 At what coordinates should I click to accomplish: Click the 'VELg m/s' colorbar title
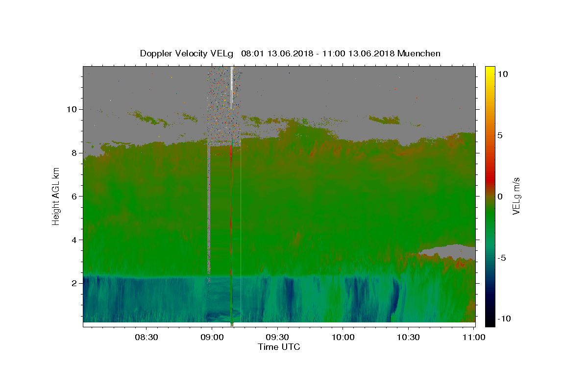[x=516, y=196]
